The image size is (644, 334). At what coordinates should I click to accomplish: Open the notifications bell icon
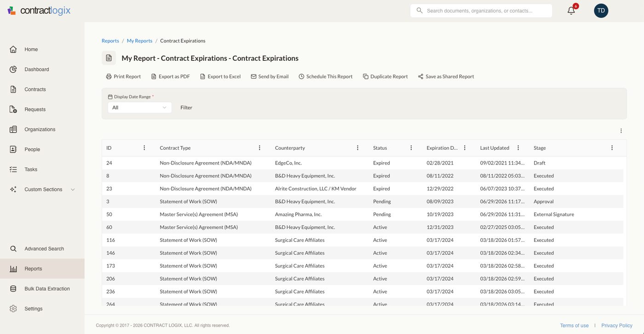click(x=571, y=11)
